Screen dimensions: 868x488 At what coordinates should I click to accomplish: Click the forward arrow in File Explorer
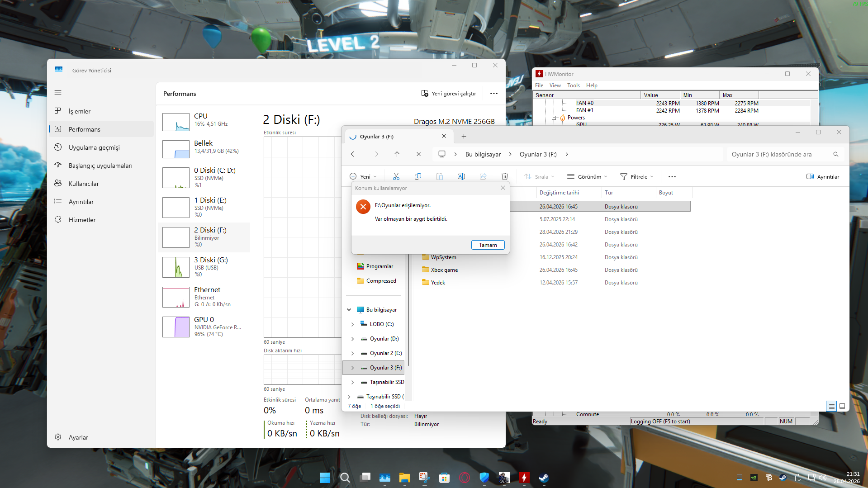click(x=375, y=154)
